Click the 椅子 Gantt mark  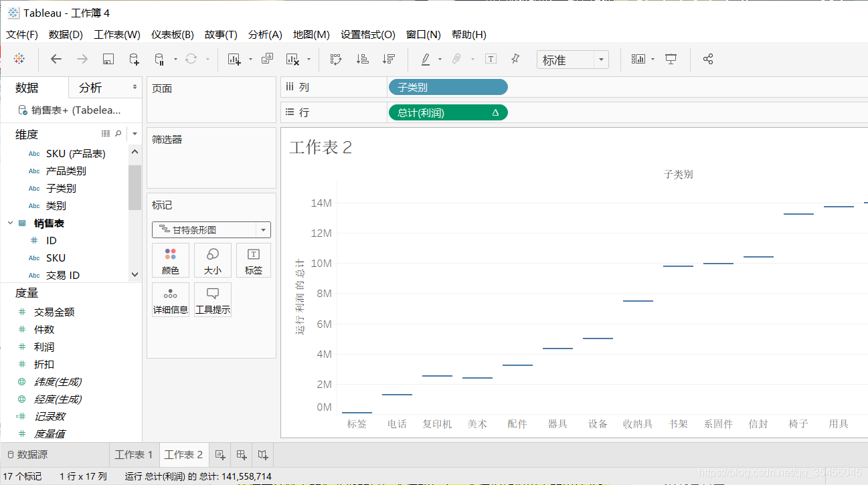coord(798,214)
